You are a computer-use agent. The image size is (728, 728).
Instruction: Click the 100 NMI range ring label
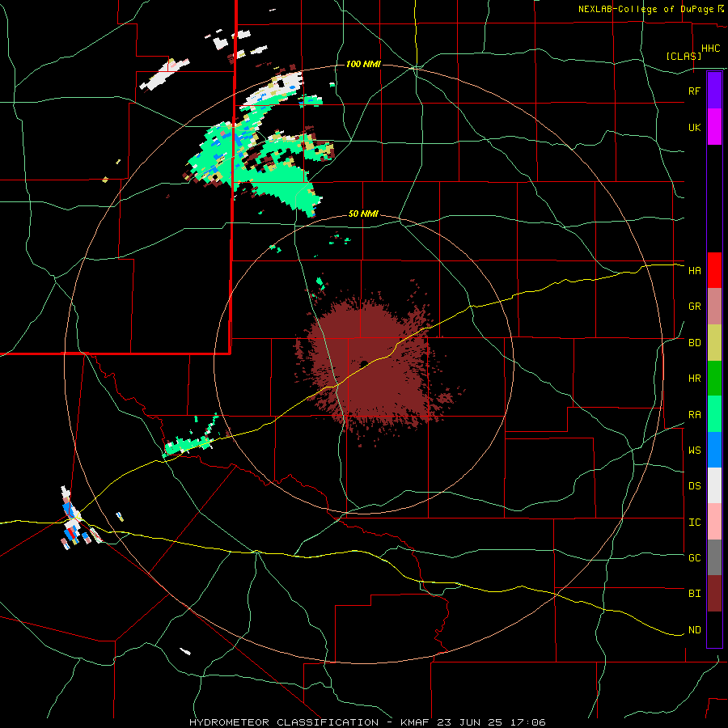click(363, 64)
